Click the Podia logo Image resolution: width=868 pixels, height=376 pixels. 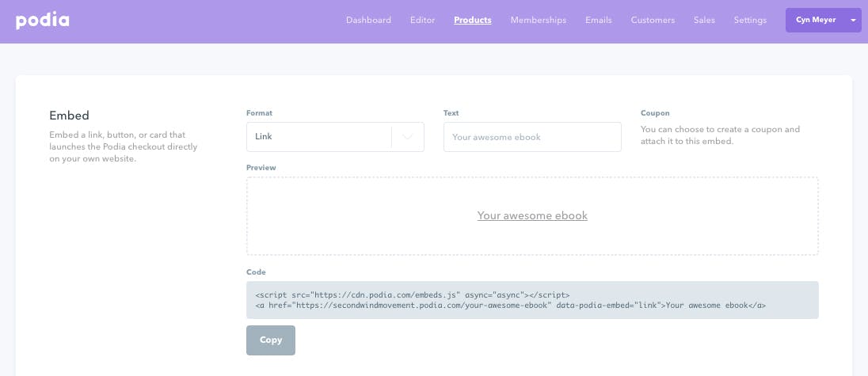[43, 21]
